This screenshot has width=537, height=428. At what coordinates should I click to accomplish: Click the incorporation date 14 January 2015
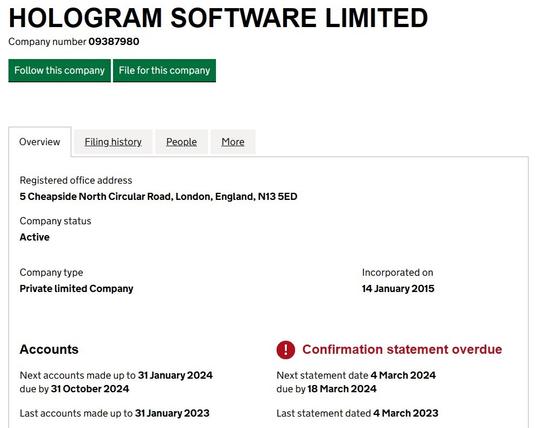coord(398,289)
